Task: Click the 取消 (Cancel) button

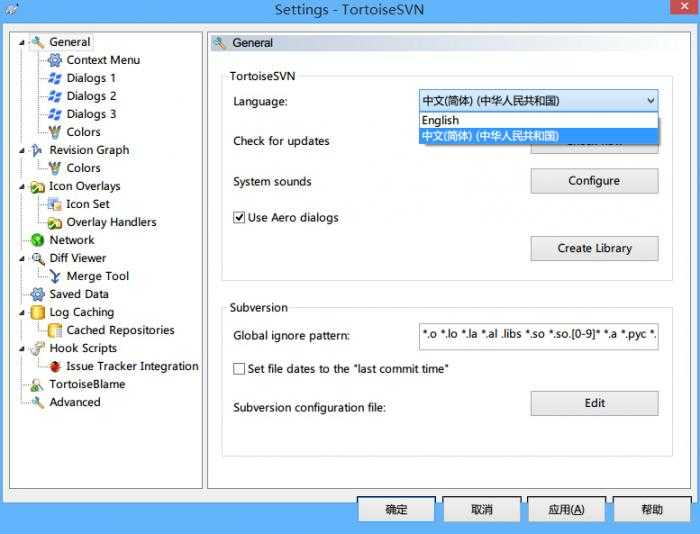Action: [x=481, y=509]
